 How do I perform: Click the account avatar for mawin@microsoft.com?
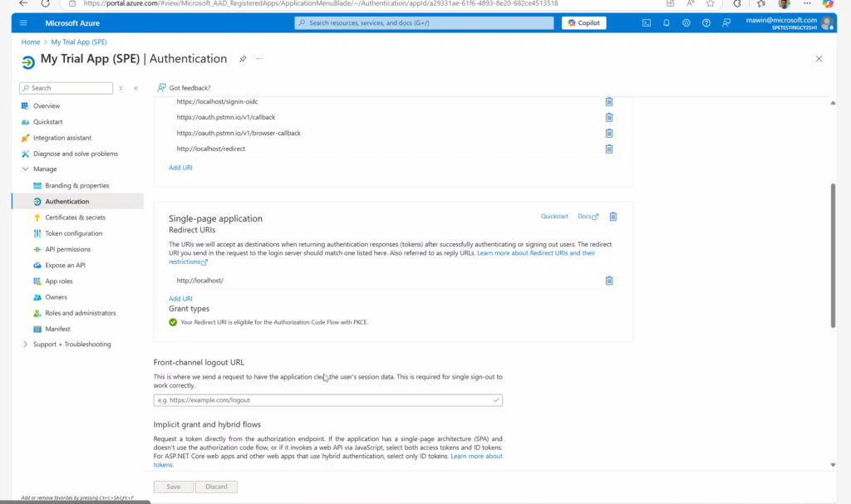[827, 22]
